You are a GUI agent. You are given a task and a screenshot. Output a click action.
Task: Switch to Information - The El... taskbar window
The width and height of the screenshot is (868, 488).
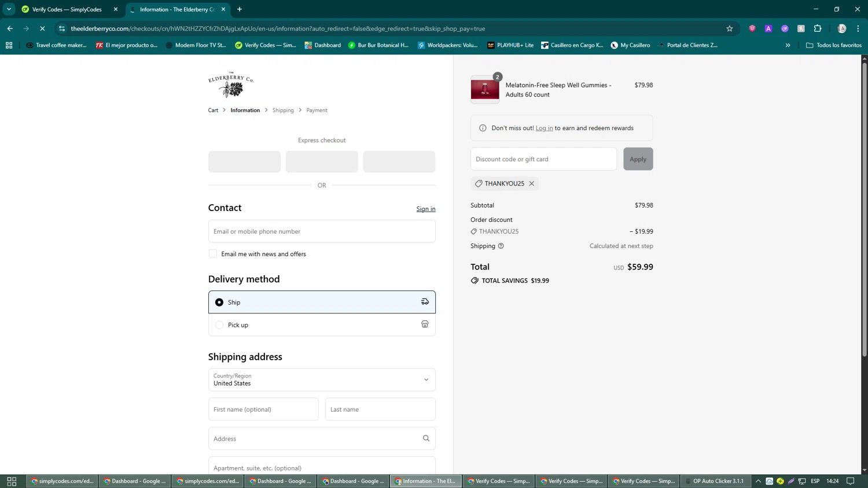(426, 481)
